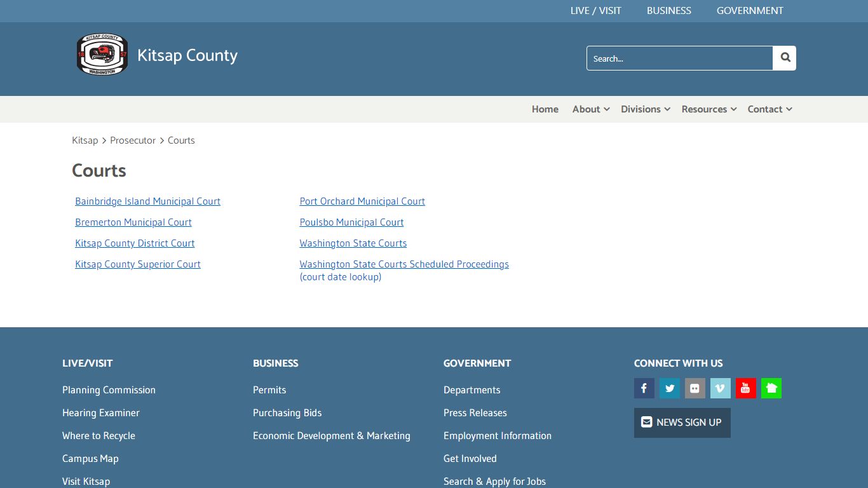Open Permits footer link
Image resolution: width=868 pixels, height=488 pixels.
[x=269, y=390]
